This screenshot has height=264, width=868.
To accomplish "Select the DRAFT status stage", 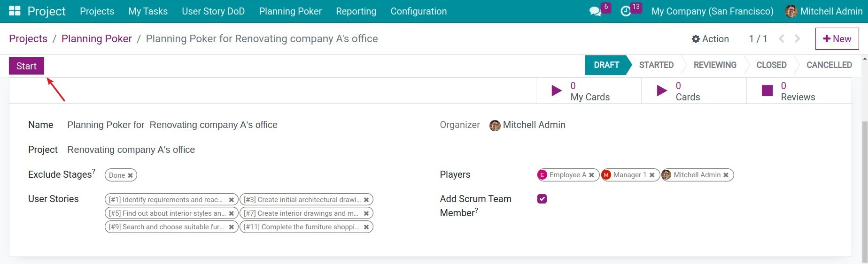I will (606, 65).
